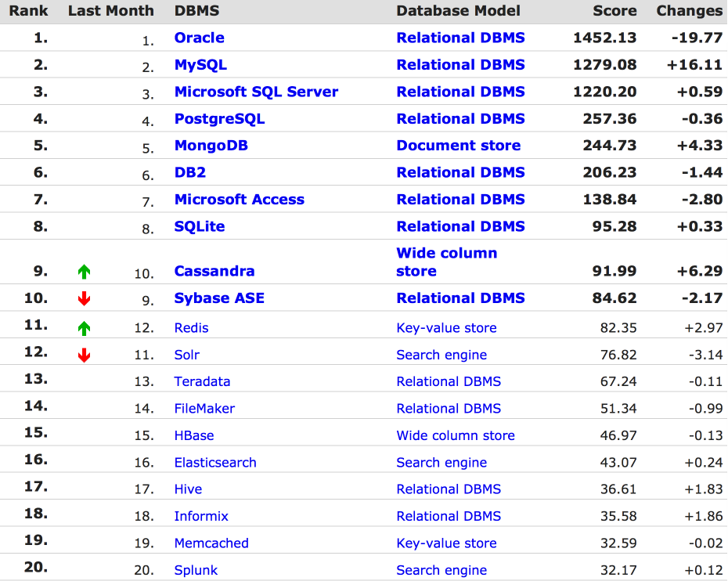Click the red down arrow beside Sybase ASE

[x=85, y=298]
